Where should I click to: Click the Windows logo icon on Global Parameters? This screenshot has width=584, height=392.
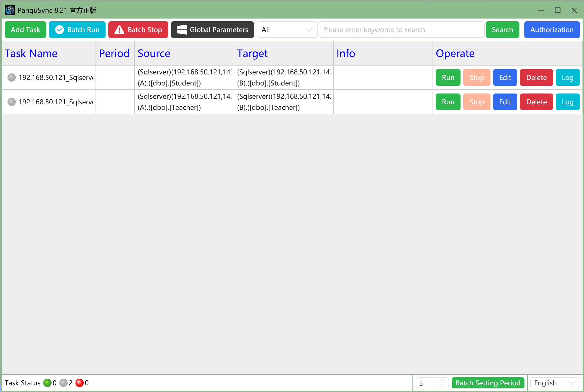pyautogui.click(x=181, y=30)
